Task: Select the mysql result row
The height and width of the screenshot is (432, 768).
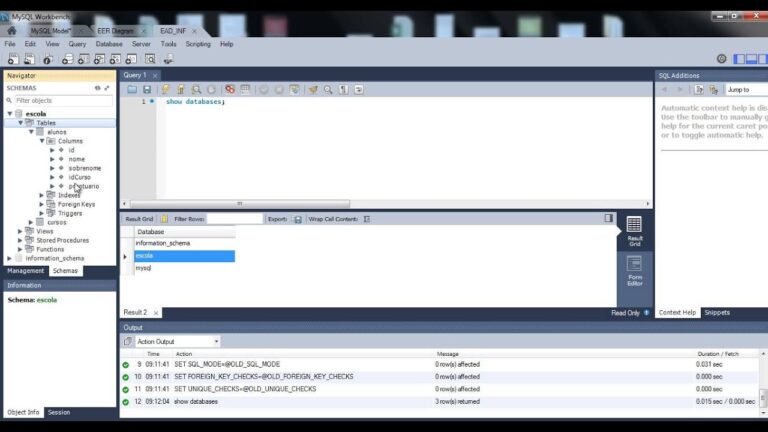Action: coord(184,268)
